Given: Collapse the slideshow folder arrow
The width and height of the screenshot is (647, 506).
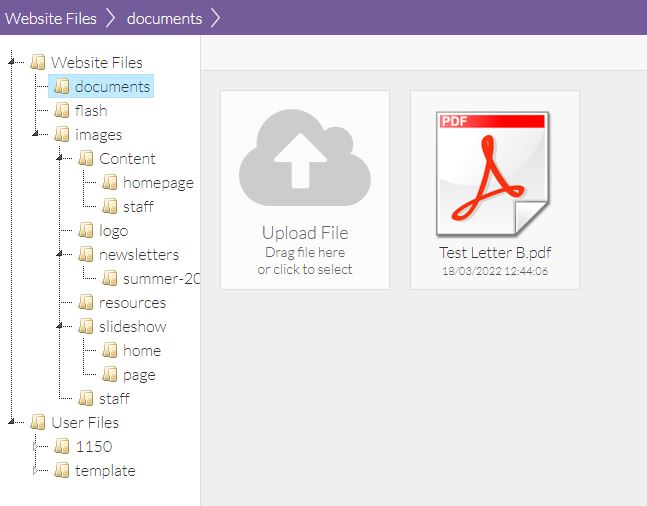Looking at the screenshot, I should point(60,327).
